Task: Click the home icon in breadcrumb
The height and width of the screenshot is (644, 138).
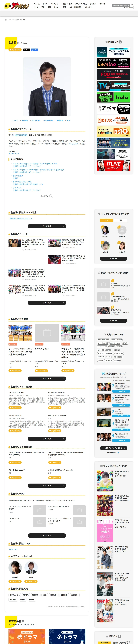Action: pyautogui.click(x=6, y=20)
